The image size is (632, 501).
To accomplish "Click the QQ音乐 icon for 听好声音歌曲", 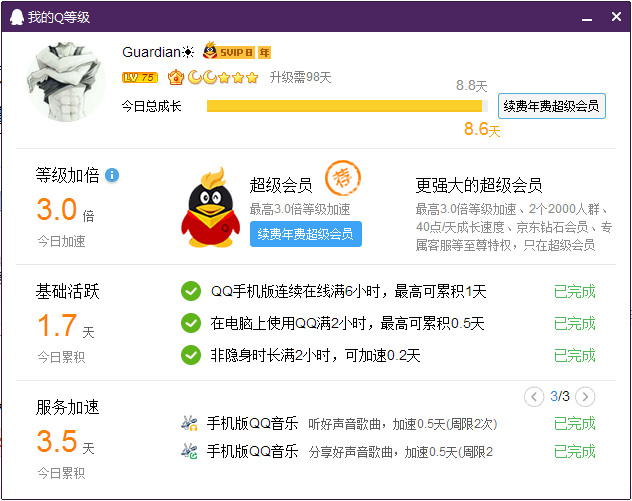I will [189, 423].
